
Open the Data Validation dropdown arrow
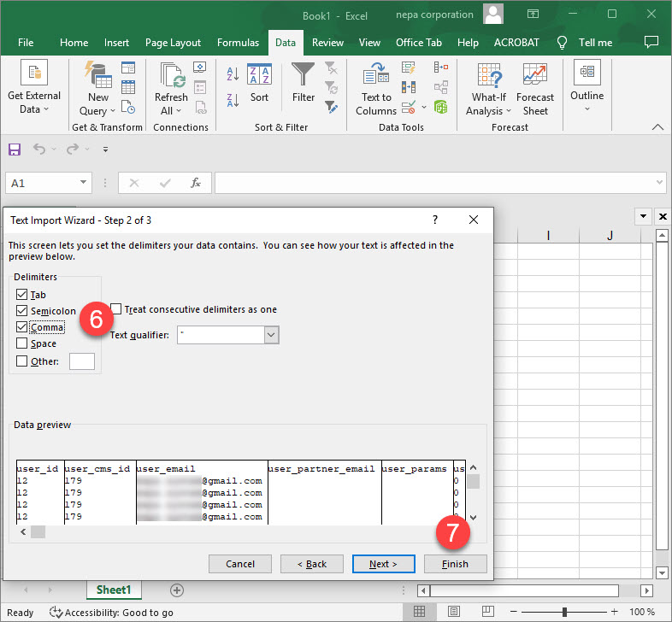(424, 107)
